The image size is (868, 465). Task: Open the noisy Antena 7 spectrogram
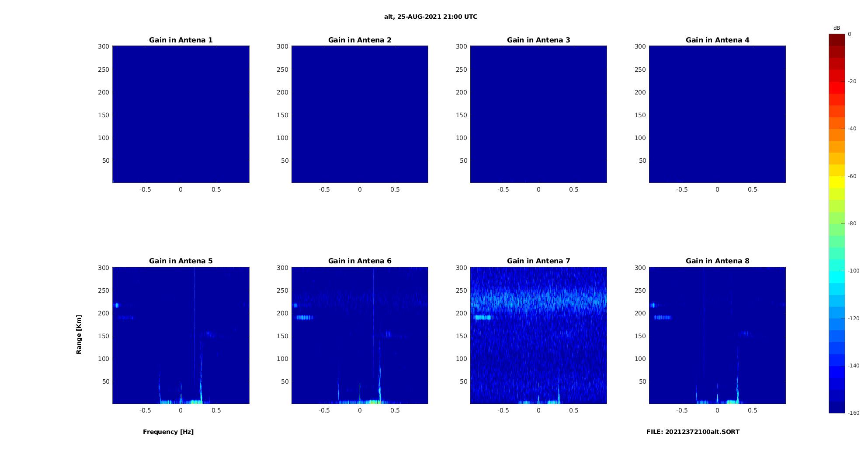click(x=538, y=335)
